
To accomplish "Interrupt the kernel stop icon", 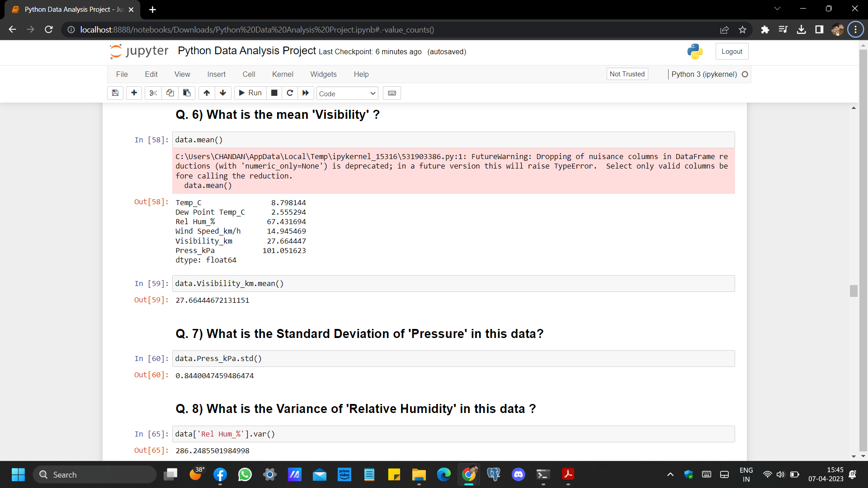I will coord(274,93).
